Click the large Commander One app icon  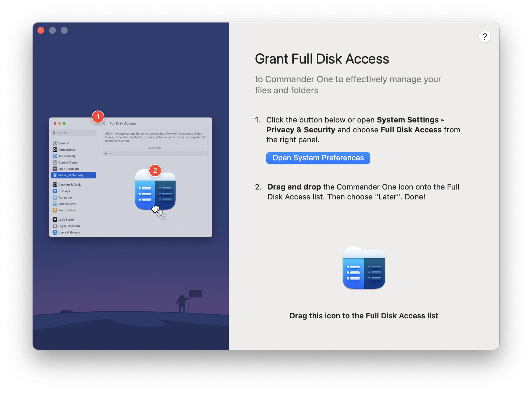tap(363, 268)
